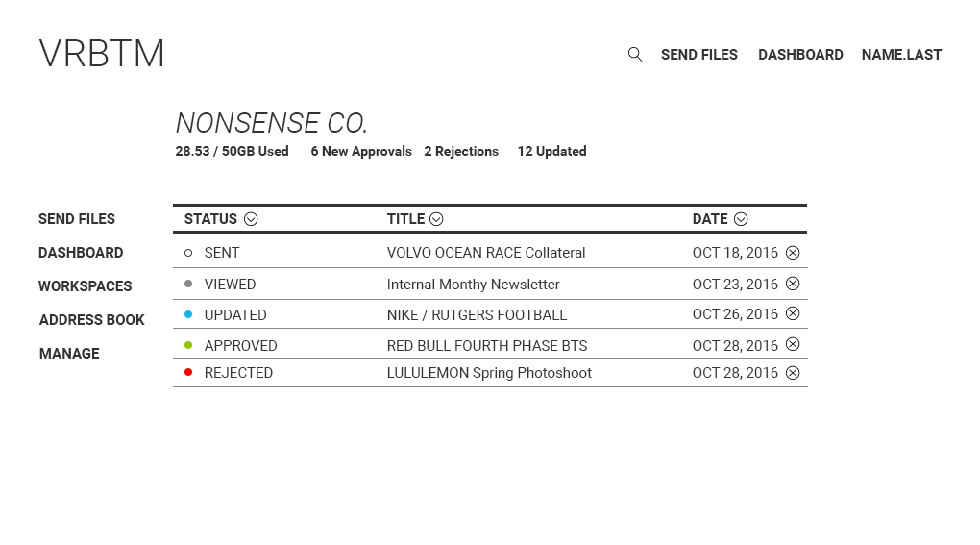
Task: Click the search magnifier icon
Action: click(x=634, y=55)
